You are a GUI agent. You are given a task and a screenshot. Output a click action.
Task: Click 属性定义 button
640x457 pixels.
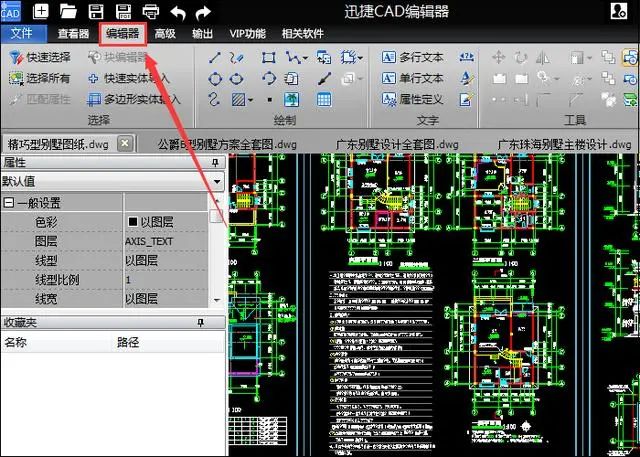[412, 99]
